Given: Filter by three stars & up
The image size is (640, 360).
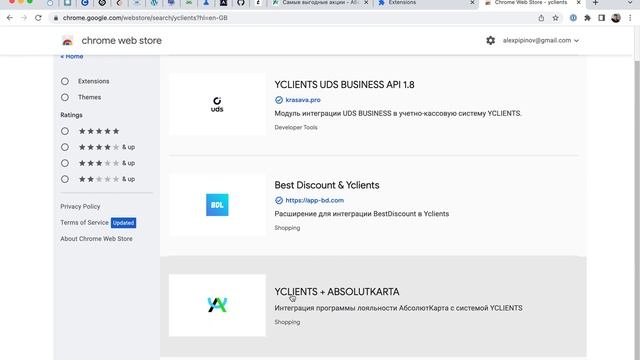Looking at the screenshot, I should (65, 163).
